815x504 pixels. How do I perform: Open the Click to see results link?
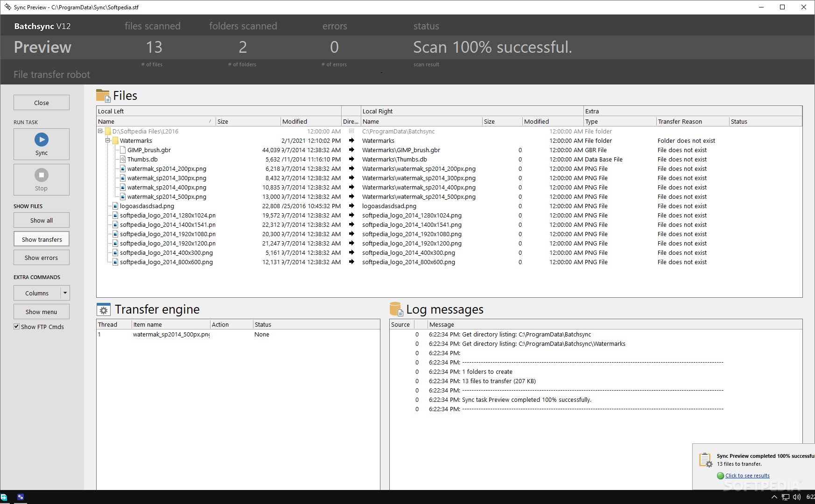tap(747, 476)
